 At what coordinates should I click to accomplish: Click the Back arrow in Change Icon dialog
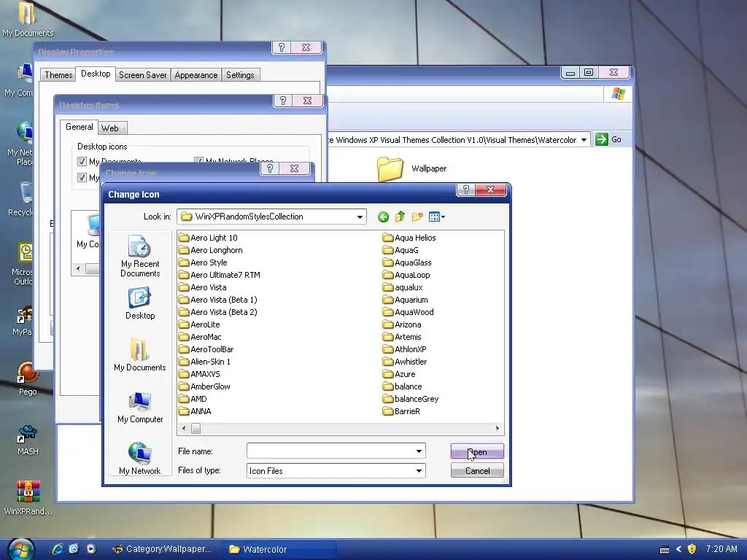[x=383, y=217]
